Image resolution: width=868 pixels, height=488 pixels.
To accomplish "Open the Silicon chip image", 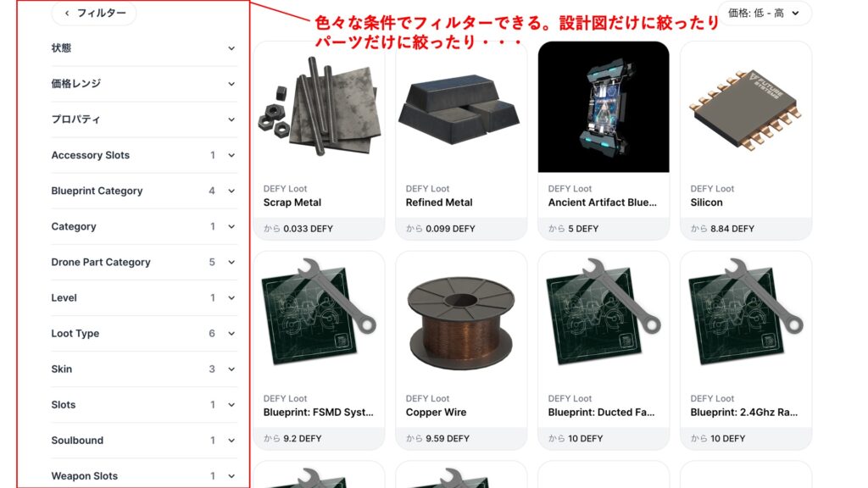I will 746,107.
